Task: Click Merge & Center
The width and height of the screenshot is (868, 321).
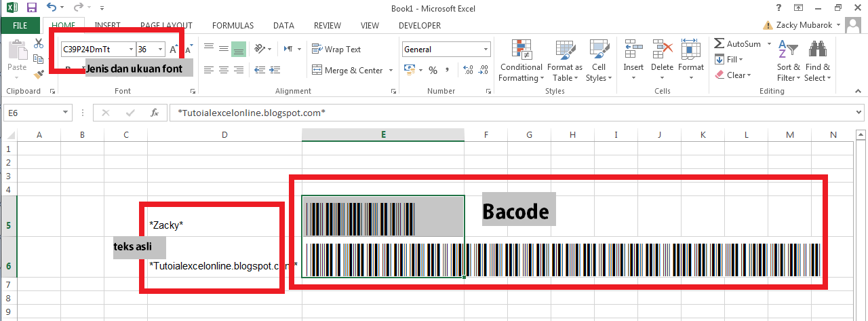Action: [348, 70]
